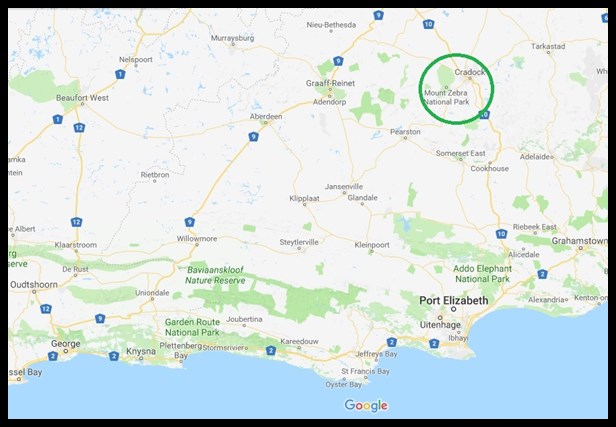The image size is (616, 427).
Task: Select the Cradock town label
Action: coord(469,72)
